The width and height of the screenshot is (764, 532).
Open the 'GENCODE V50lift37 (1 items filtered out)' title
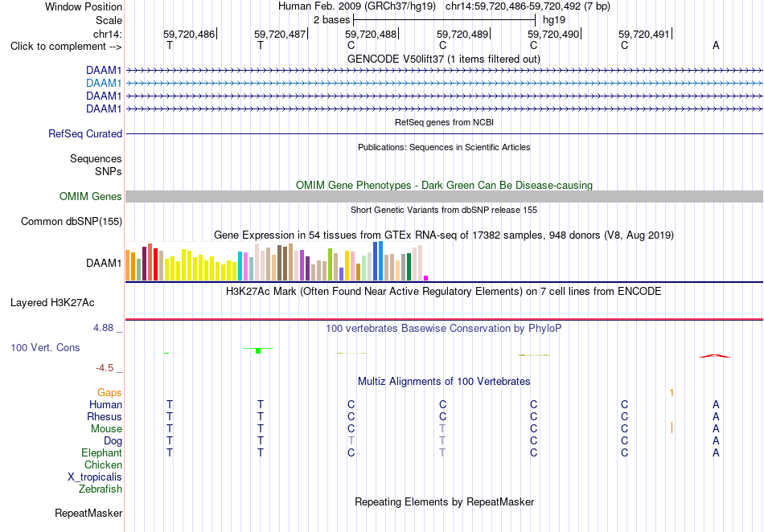pos(444,59)
